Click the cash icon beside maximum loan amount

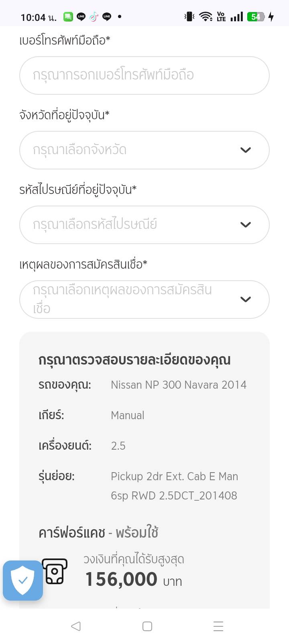pyautogui.click(x=55, y=571)
